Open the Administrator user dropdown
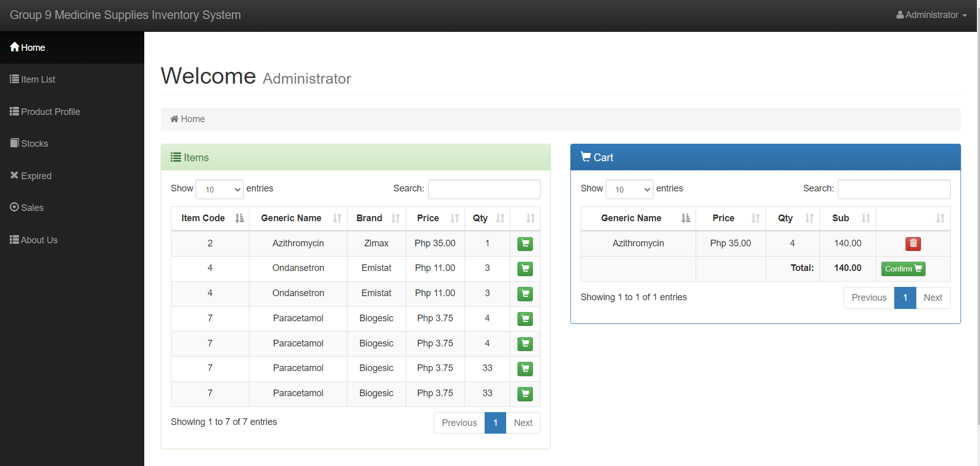This screenshot has height=466, width=980. coord(931,15)
